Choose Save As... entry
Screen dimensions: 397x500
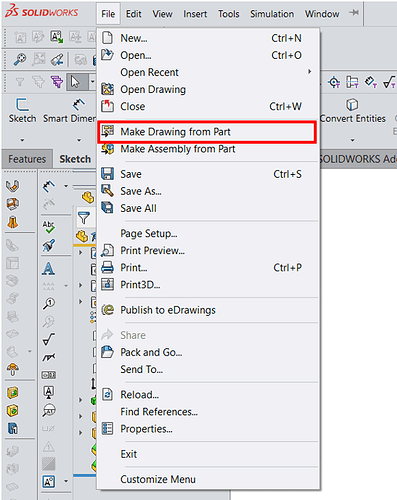pos(207,191)
